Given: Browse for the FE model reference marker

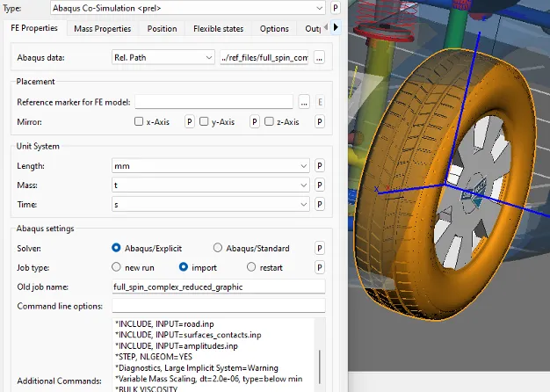Looking at the screenshot, I should [x=304, y=102].
